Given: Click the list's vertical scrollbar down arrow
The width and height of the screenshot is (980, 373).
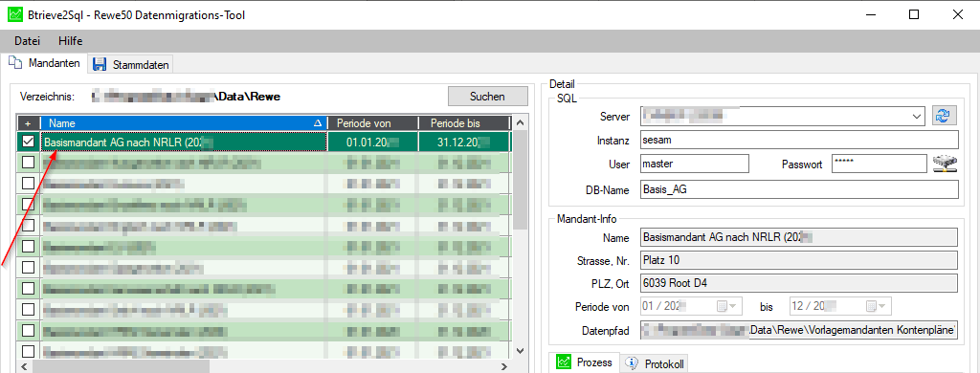Looking at the screenshot, I should coord(520,352).
